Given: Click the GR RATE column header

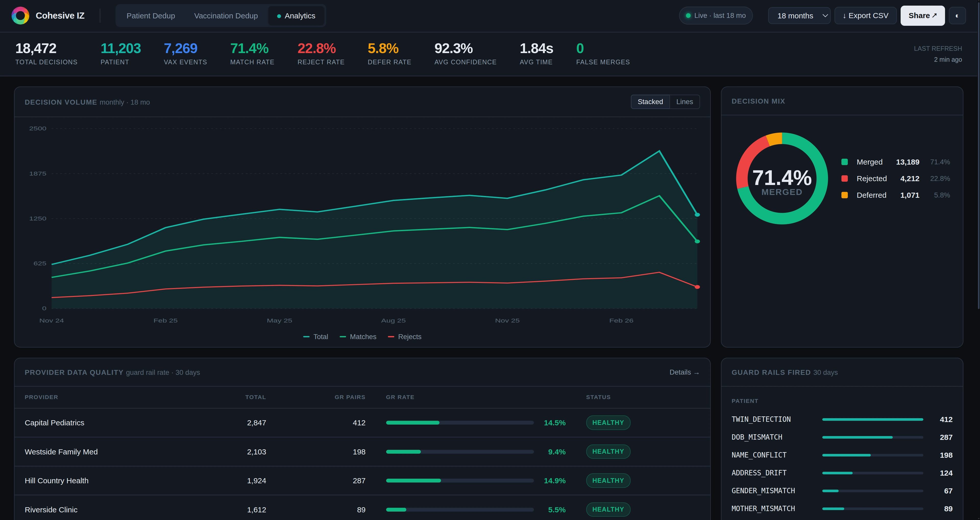Looking at the screenshot, I should 400,397.
